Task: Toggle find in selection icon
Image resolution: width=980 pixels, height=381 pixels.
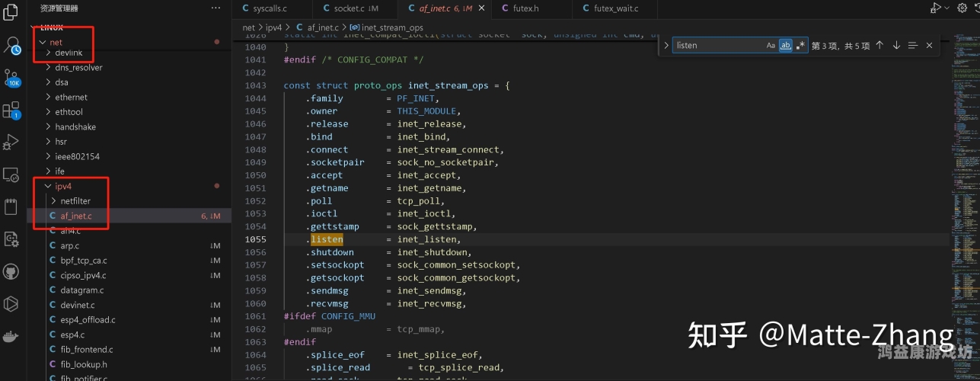Action: 913,45
